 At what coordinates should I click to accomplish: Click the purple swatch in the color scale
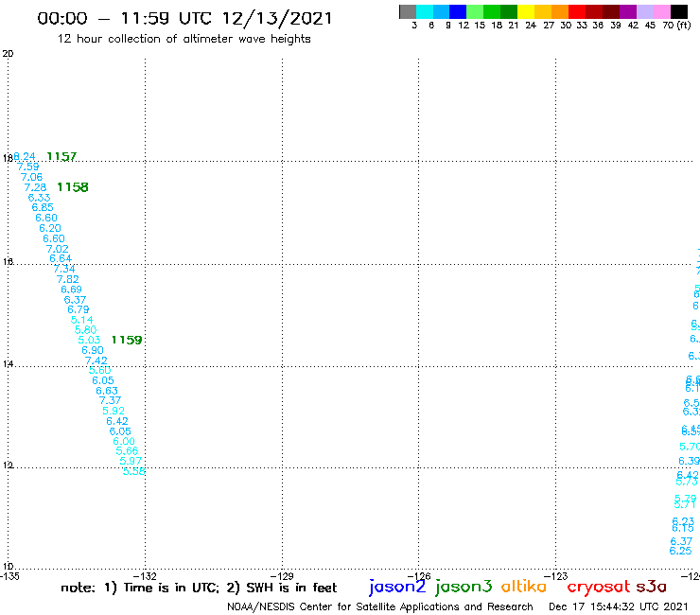pyautogui.click(x=628, y=11)
